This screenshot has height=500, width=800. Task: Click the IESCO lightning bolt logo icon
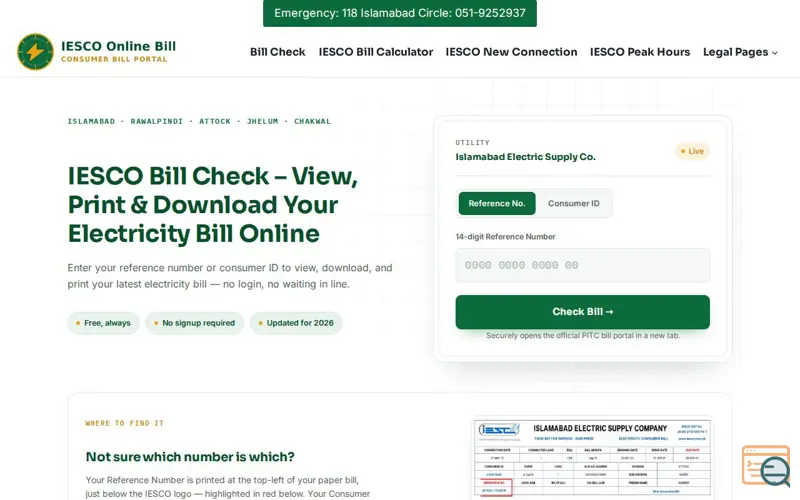pos(35,52)
